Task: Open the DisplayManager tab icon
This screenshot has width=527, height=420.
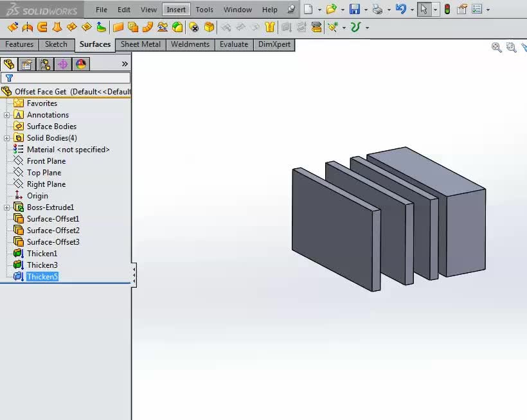Action: [80, 64]
